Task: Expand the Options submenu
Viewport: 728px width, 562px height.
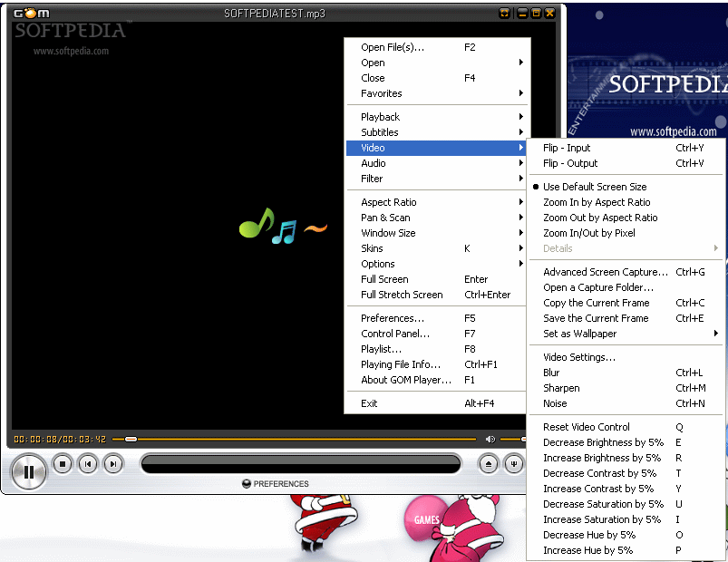Action: 436,264
